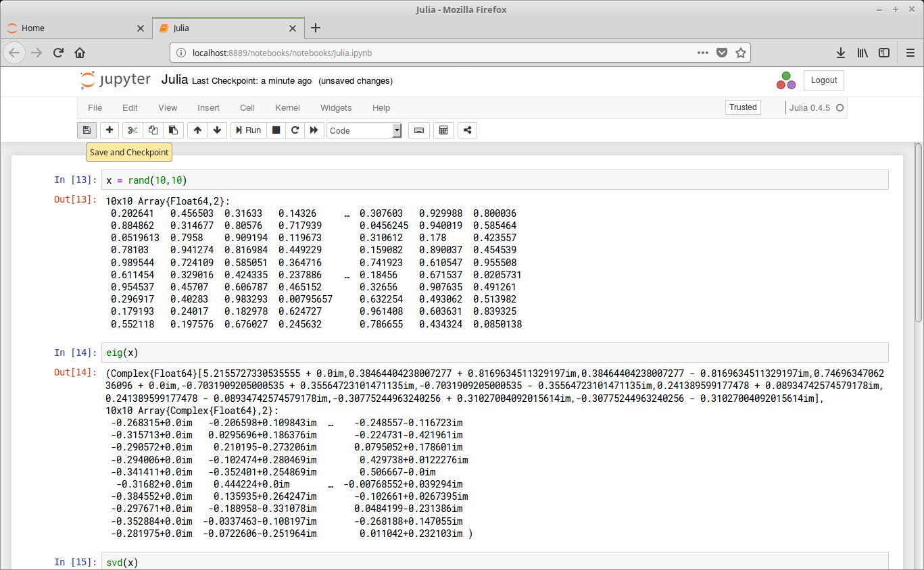The height and width of the screenshot is (570, 924).
Task: Bookmark the page with the star icon
Action: [740, 52]
